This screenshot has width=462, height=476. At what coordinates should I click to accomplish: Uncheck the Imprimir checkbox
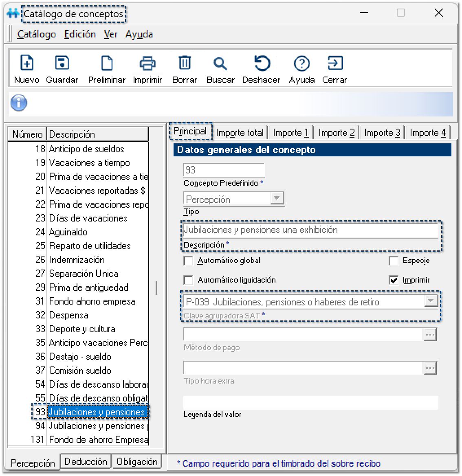coord(394,280)
